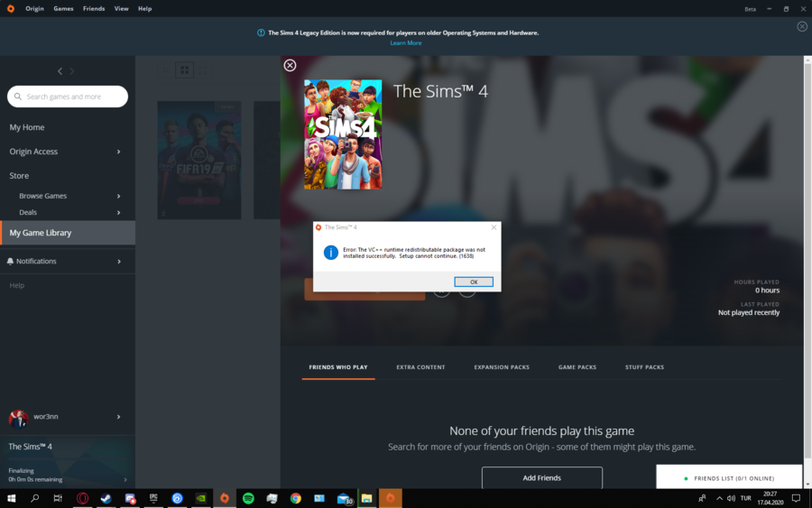
Task: Select the medium grid view icon
Action: tap(184, 69)
